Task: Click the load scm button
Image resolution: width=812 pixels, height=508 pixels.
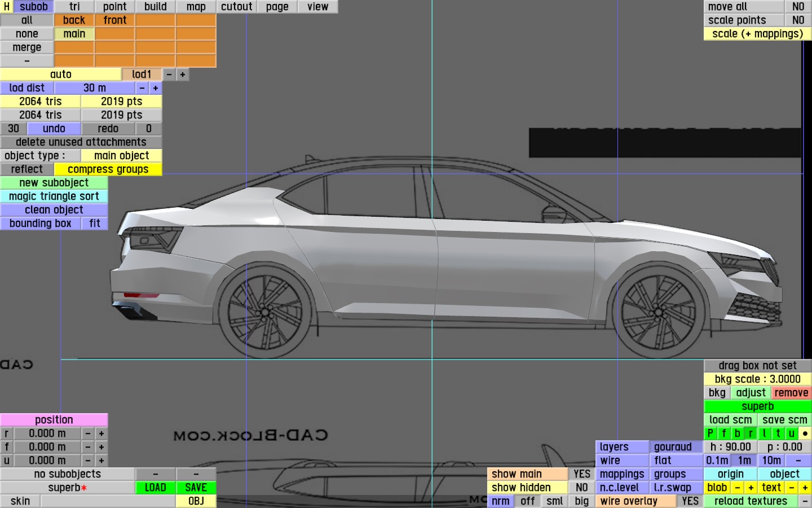Action: [x=731, y=420]
